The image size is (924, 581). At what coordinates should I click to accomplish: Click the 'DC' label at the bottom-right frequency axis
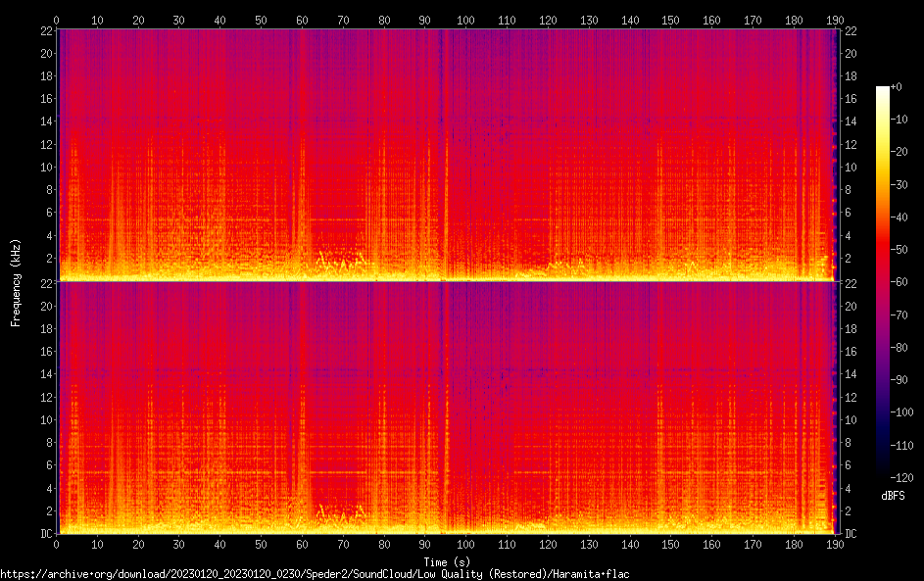click(851, 534)
